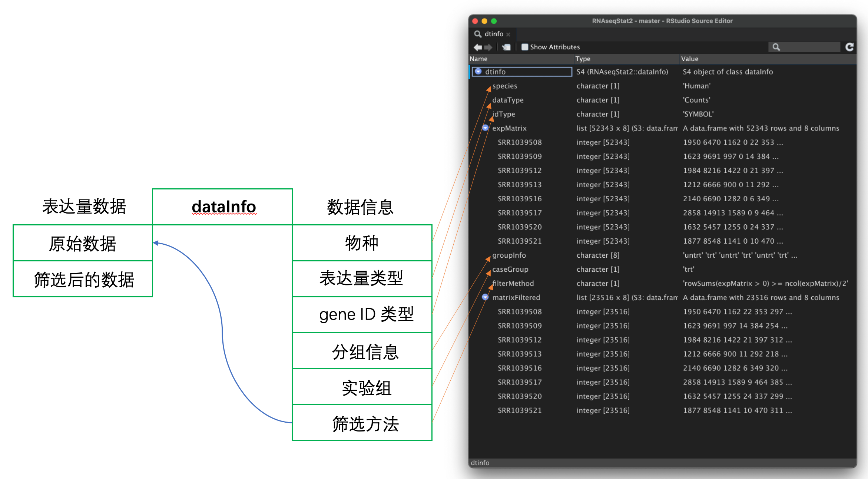This screenshot has height=479, width=868.
Task: Click the 'Human' value cell
Action: click(697, 86)
